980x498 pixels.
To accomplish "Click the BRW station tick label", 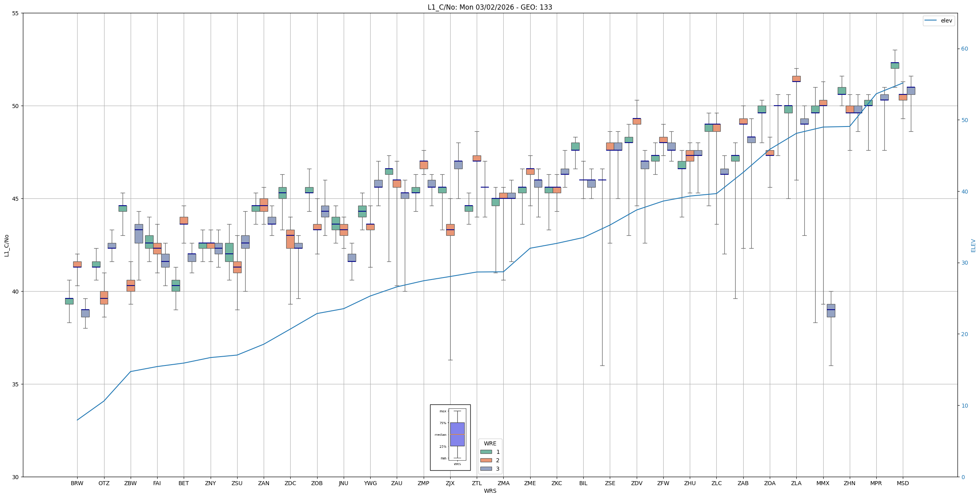I will (77, 483).
